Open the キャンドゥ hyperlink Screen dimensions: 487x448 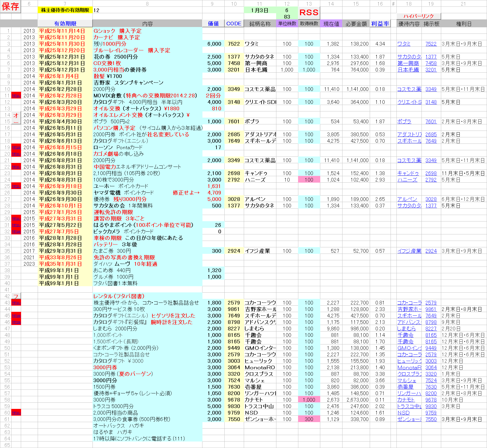408,173
